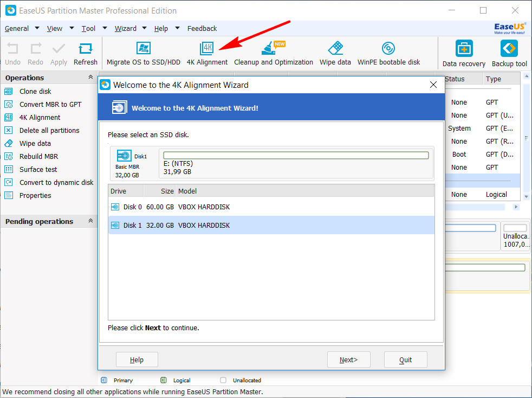Image resolution: width=532 pixels, height=398 pixels.
Task: Click the Size column header
Action: pos(159,191)
